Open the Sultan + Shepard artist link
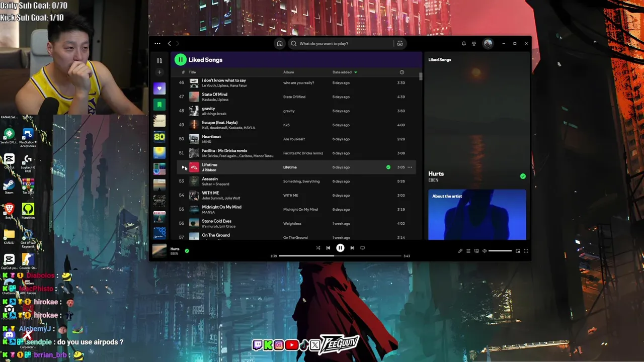This screenshot has width=644, height=362. click(x=215, y=184)
